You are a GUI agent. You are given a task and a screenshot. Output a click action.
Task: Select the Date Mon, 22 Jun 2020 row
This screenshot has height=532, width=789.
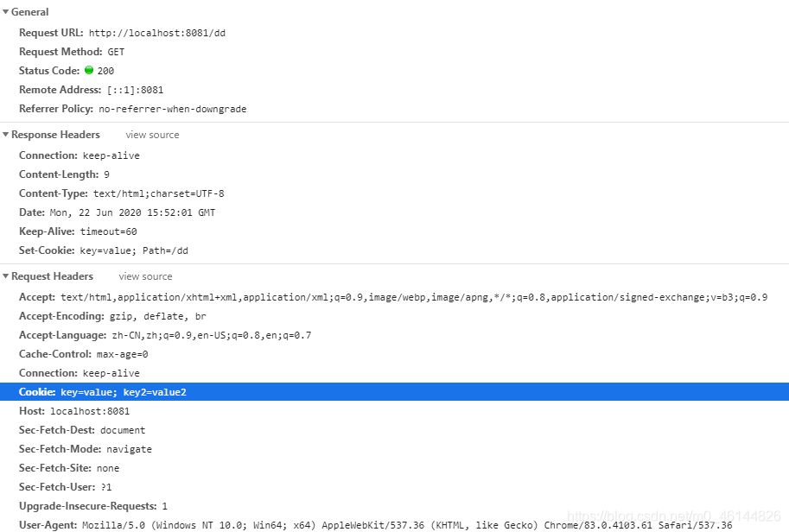point(394,212)
